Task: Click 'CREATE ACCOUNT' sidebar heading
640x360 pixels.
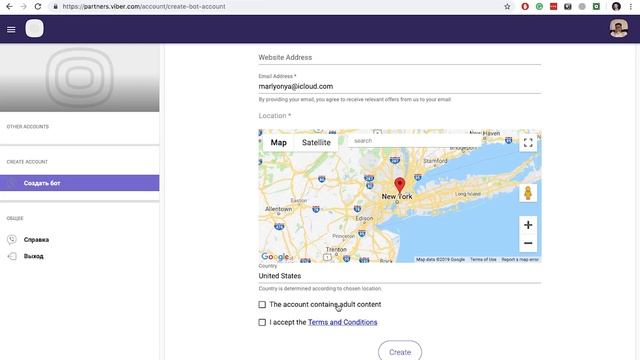Action: click(x=27, y=162)
